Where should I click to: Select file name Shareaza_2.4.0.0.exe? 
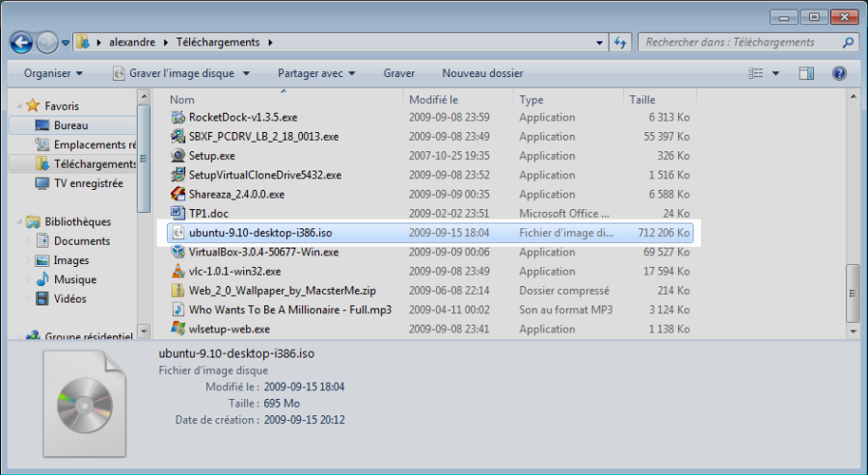click(x=236, y=194)
